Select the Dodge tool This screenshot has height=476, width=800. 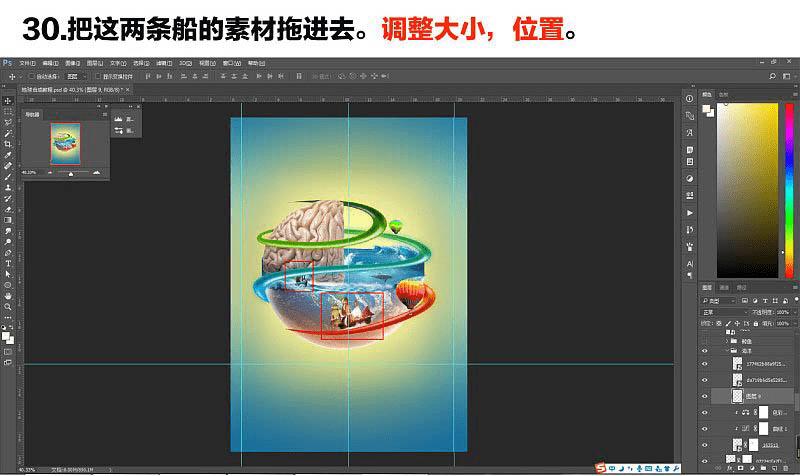tap(8, 242)
